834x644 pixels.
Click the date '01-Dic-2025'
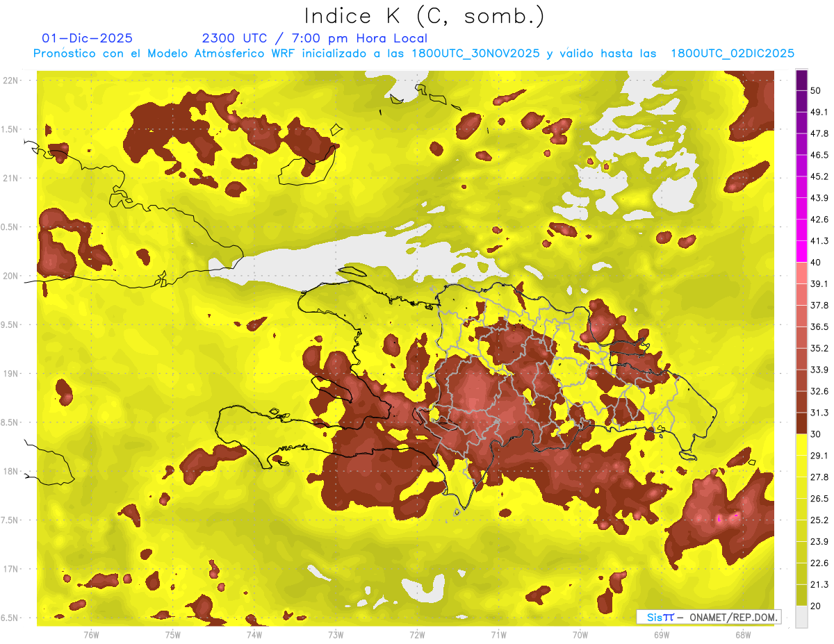point(87,38)
